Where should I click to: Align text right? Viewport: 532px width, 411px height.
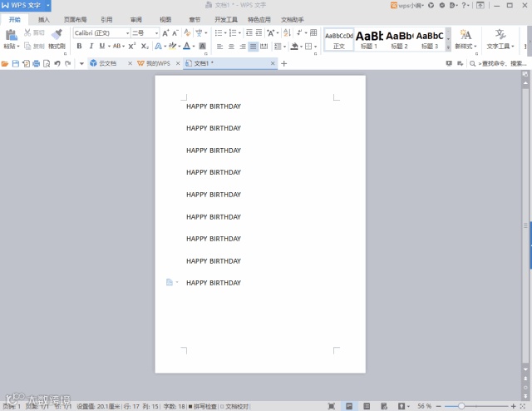point(242,47)
